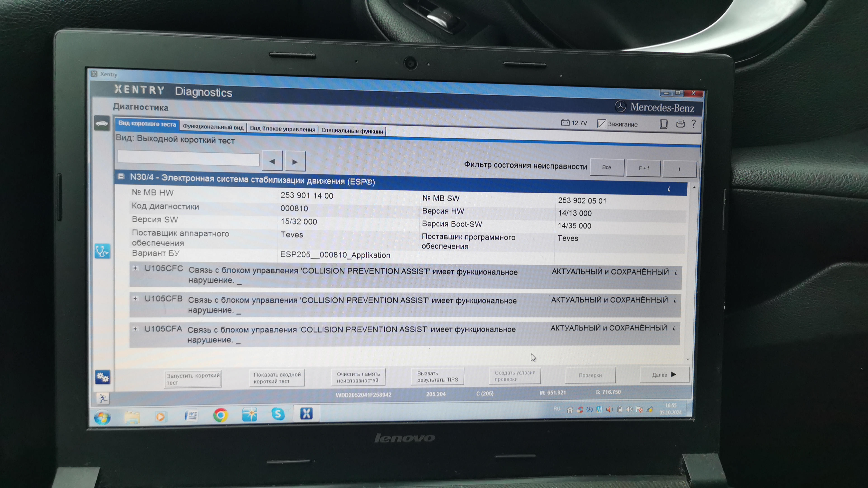
Task: Toggle the 'F+f' fault status filter
Action: point(643,168)
